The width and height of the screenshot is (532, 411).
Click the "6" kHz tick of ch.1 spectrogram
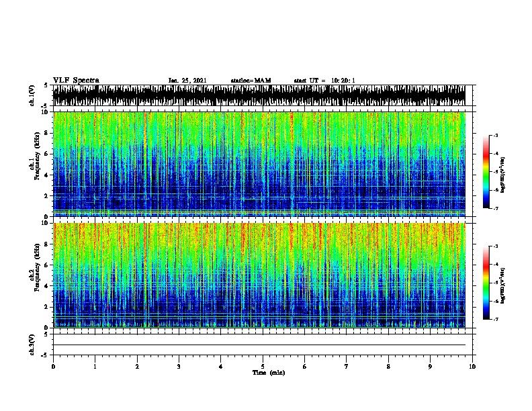point(47,154)
